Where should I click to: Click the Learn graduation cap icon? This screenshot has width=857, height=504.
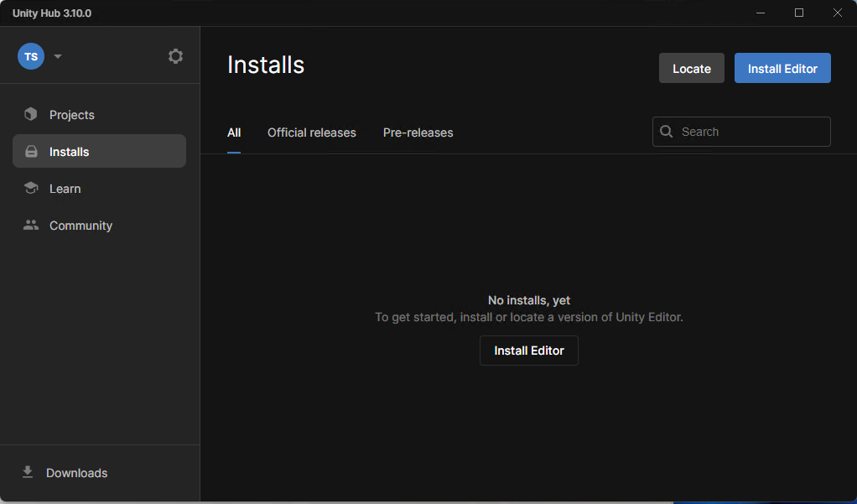click(x=31, y=189)
